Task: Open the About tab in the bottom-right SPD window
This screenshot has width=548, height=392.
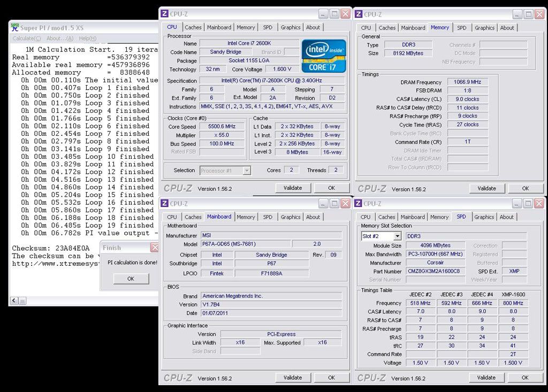Action: click(x=507, y=217)
